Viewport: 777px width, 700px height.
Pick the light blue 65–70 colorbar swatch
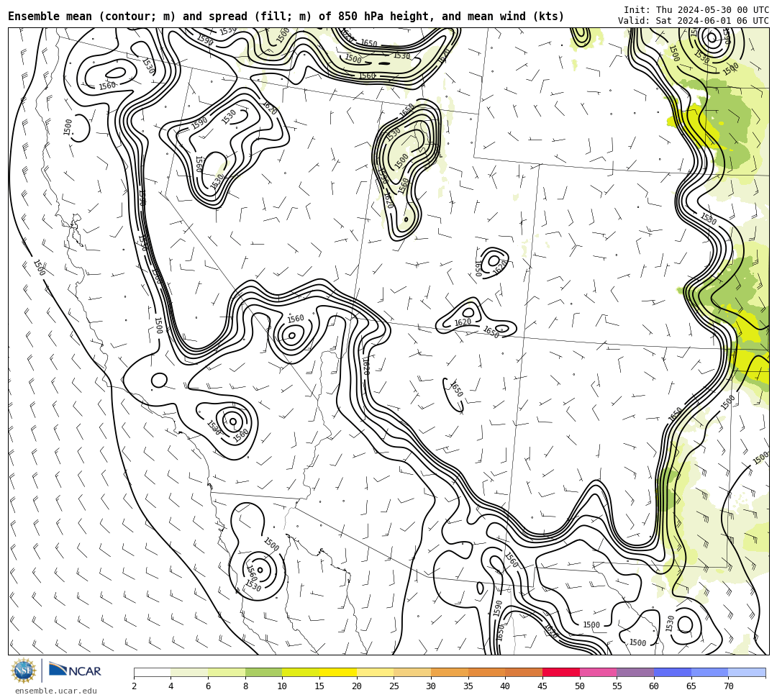tap(709, 672)
